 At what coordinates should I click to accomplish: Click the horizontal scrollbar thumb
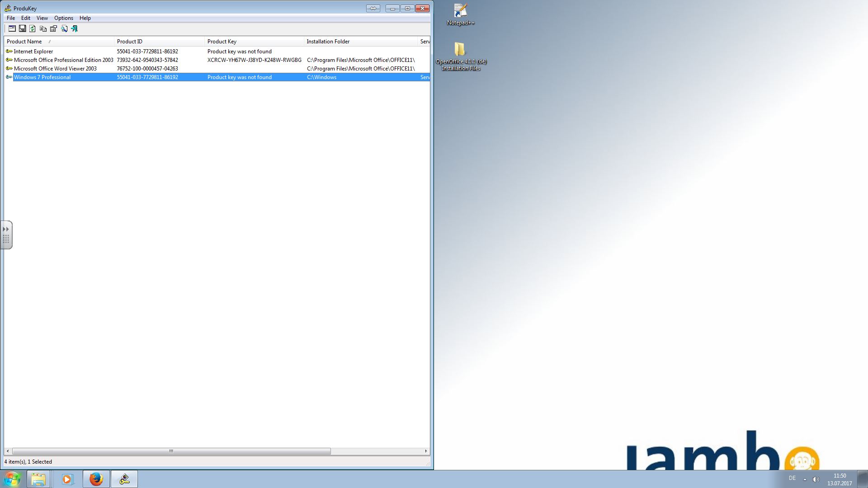click(171, 451)
